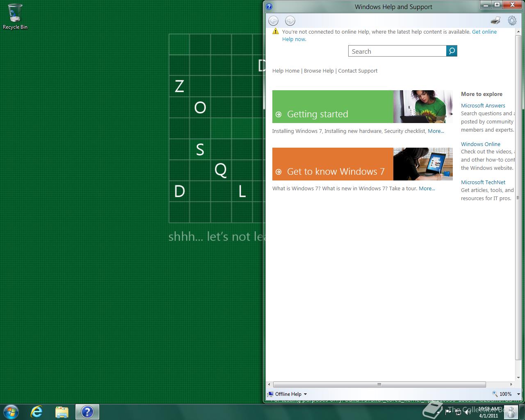The height and width of the screenshot is (420, 525).
Task: Click the Windows 7 laptop photo thumbnail
Action: (x=423, y=164)
